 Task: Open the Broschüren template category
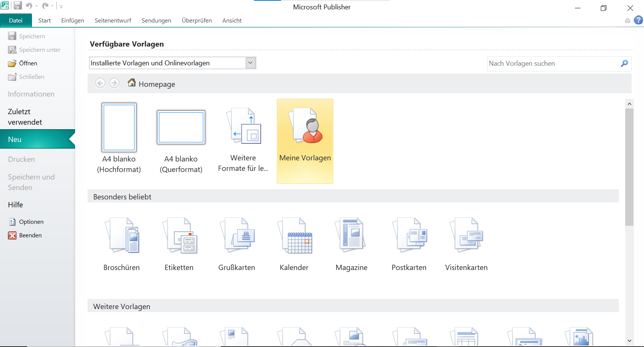pos(121,244)
